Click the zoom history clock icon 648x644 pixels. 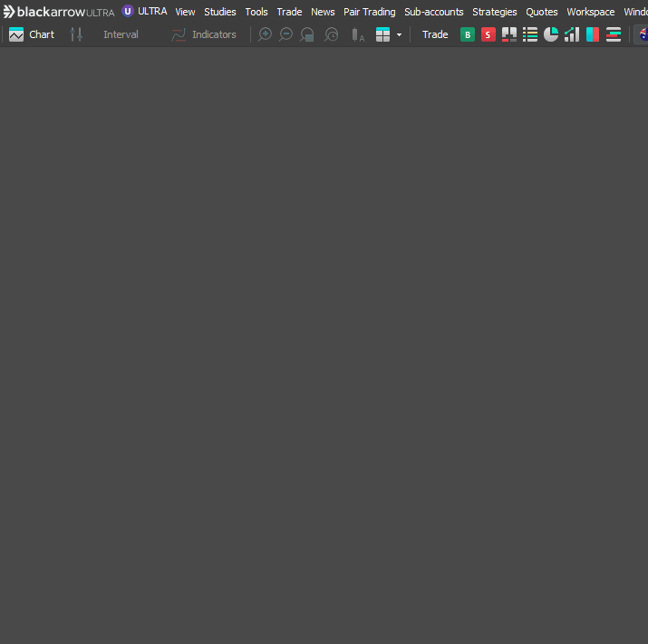click(332, 34)
